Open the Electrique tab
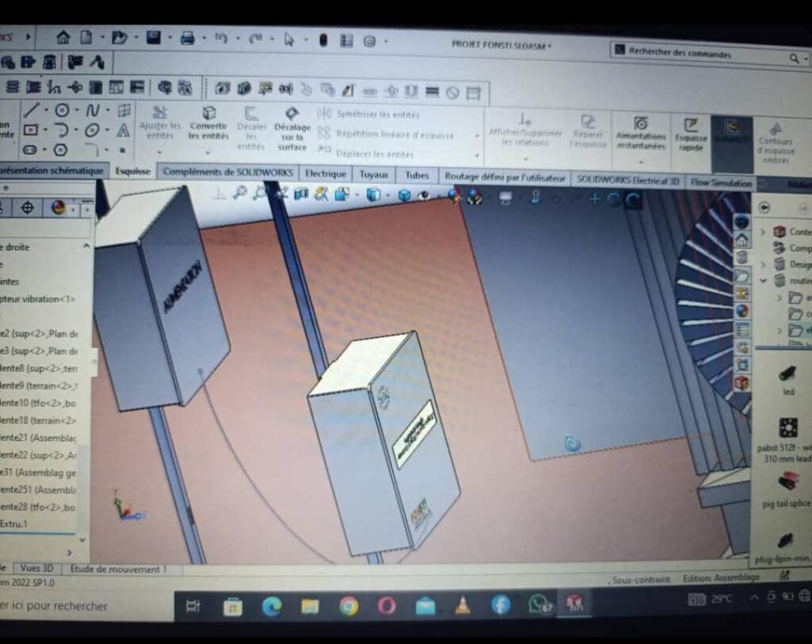 tap(326, 174)
